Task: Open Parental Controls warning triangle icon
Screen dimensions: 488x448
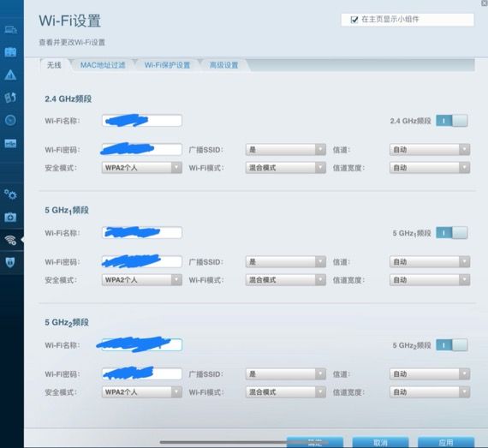Action: (10, 75)
